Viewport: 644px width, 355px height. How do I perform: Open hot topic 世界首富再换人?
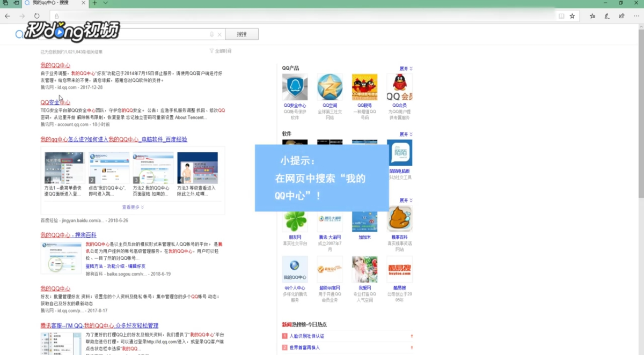coord(304,347)
